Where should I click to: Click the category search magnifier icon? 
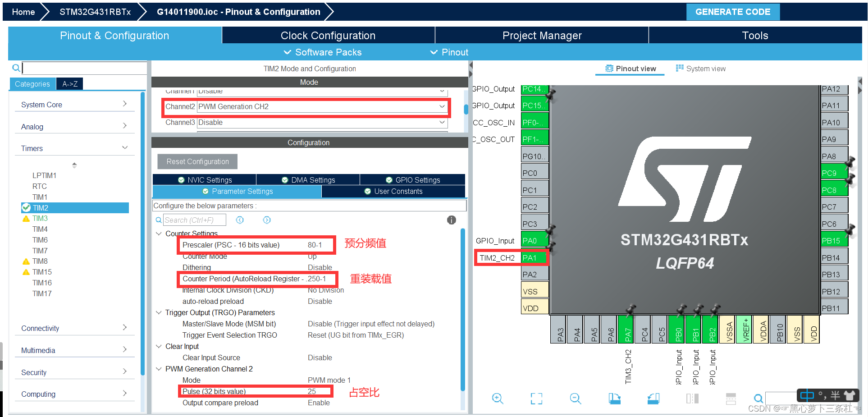(x=16, y=68)
